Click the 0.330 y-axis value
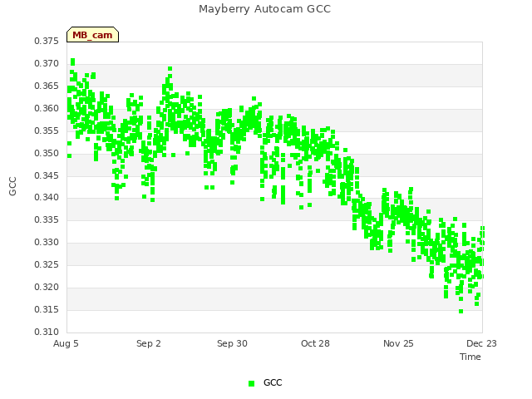This screenshot has width=532, height=399. pos(47,242)
